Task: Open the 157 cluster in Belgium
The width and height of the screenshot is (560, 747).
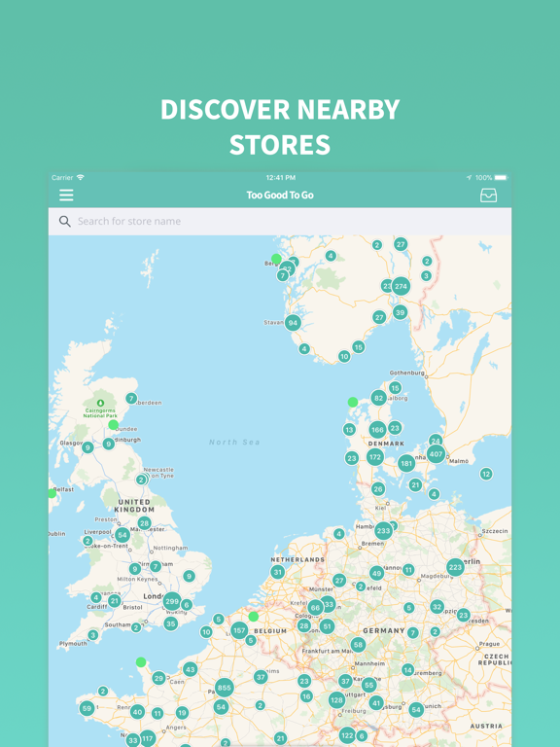Action: point(239,630)
